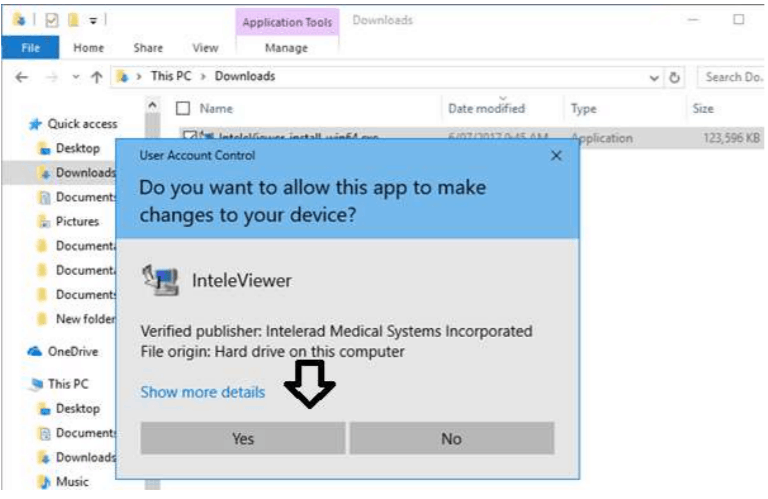The width and height of the screenshot is (768, 499).
Task: Expand the address bar history dropdown
Action: point(653,77)
